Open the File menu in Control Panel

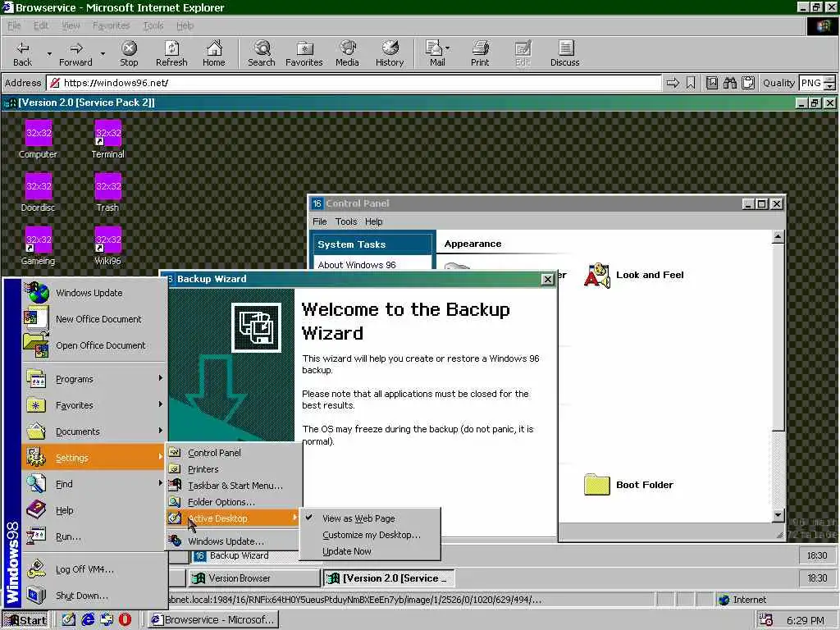coord(319,221)
